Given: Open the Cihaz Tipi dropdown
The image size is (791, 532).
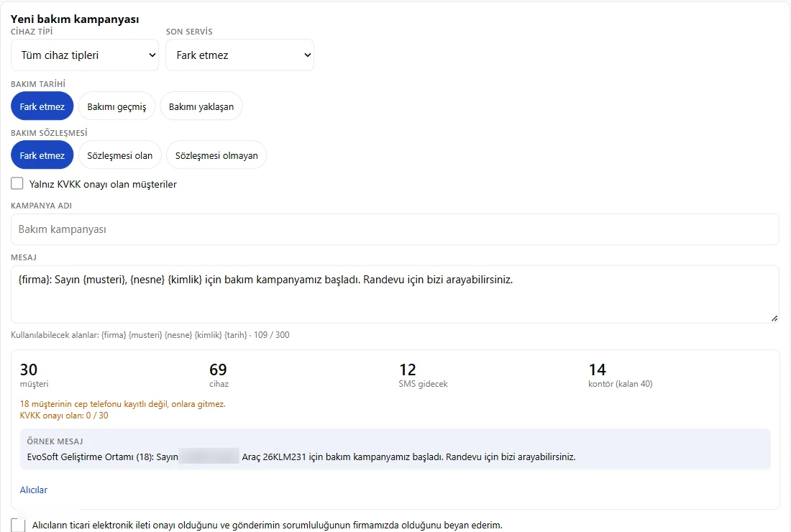Looking at the screenshot, I should pyautogui.click(x=85, y=55).
